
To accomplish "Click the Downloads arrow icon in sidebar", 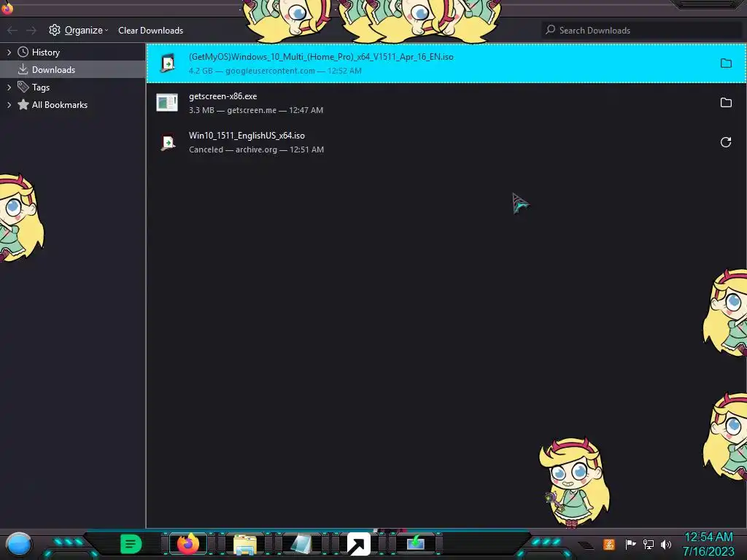I will point(23,69).
